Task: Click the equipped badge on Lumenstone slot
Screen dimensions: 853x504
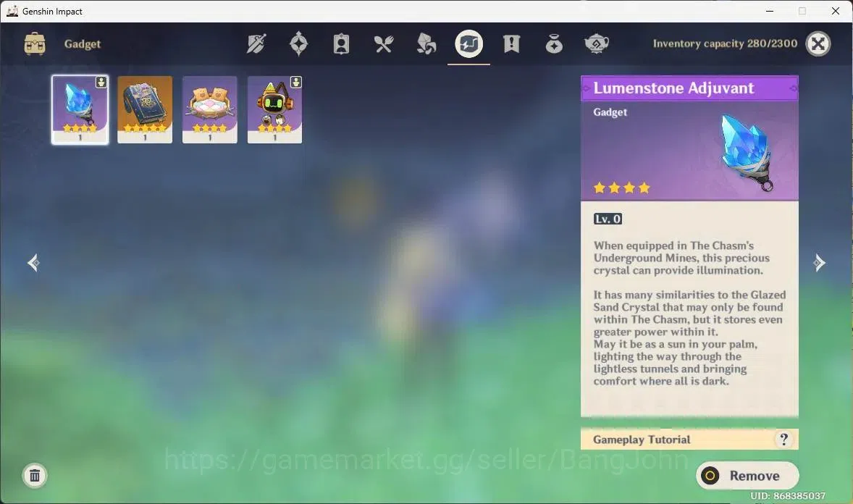Action: pos(101,82)
